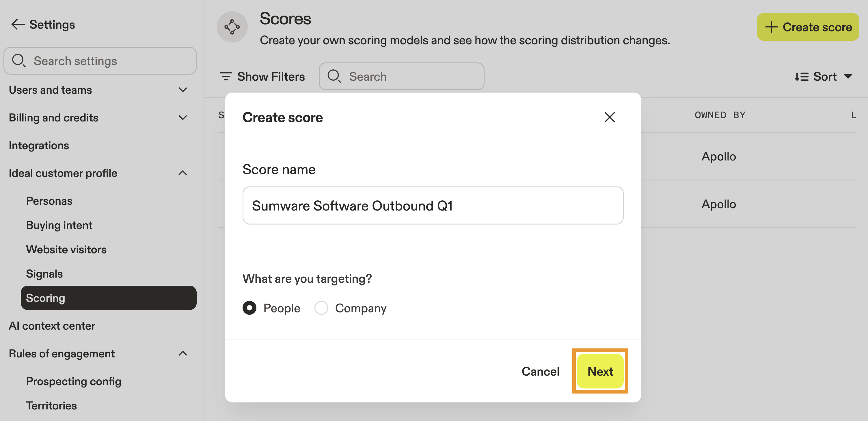
Task: Click the Scores page diamond icon
Action: 232,27
